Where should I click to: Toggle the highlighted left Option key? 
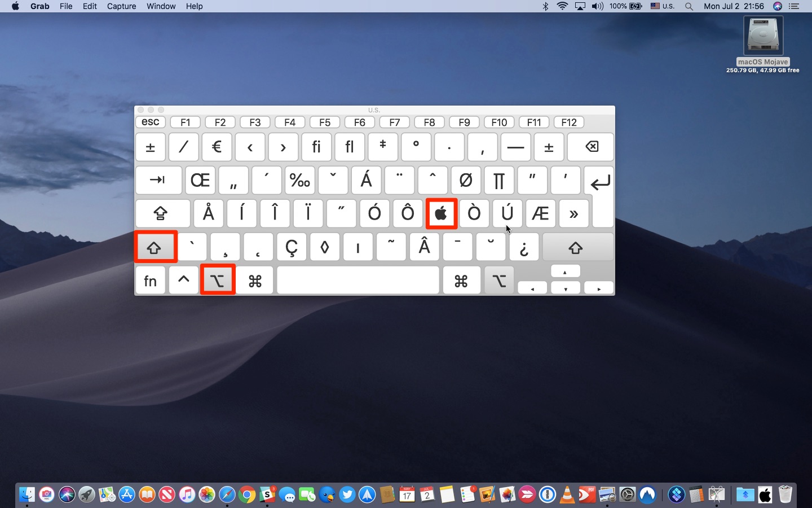tap(218, 280)
